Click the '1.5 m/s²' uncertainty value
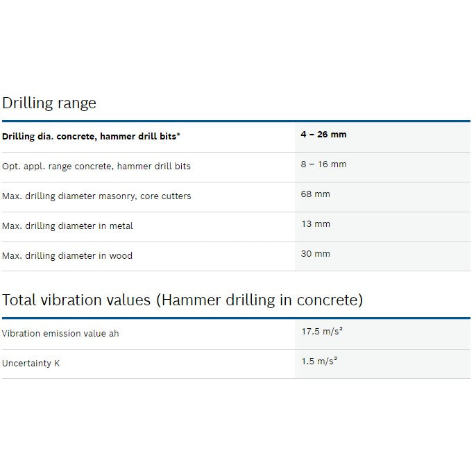 [x=319, y=362]
